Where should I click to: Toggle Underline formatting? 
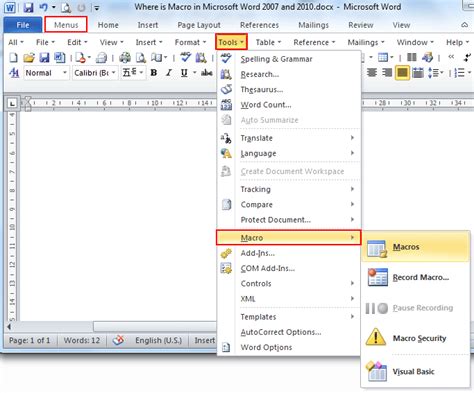tap(184, 73)
